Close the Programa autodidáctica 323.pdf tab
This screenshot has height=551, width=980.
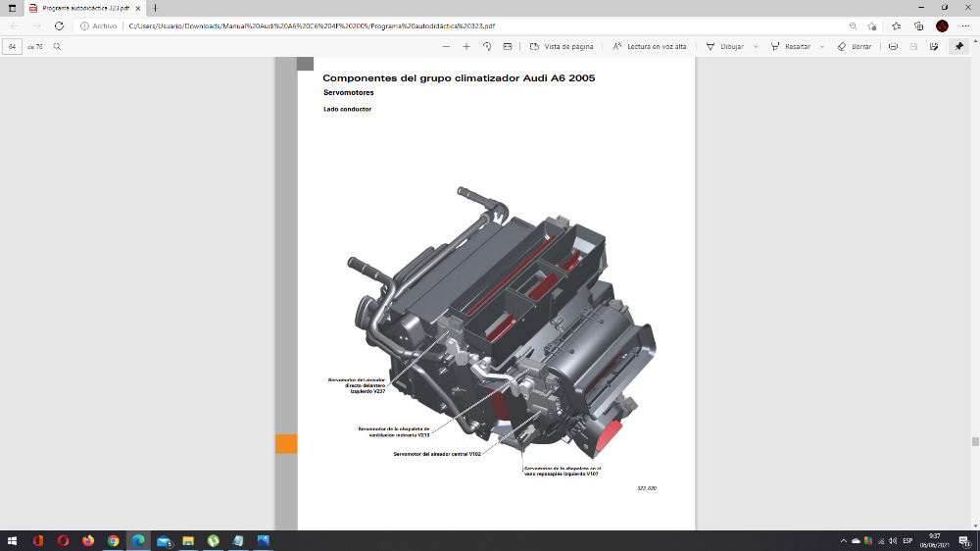pyautogui.click(x=138, y=8)
